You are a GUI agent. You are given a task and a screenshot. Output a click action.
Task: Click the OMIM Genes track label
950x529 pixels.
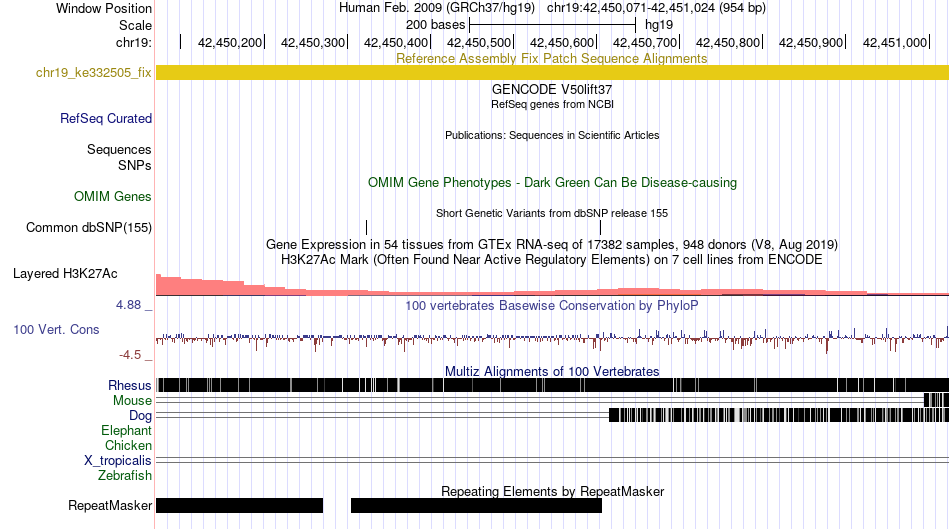pos(113,196)
